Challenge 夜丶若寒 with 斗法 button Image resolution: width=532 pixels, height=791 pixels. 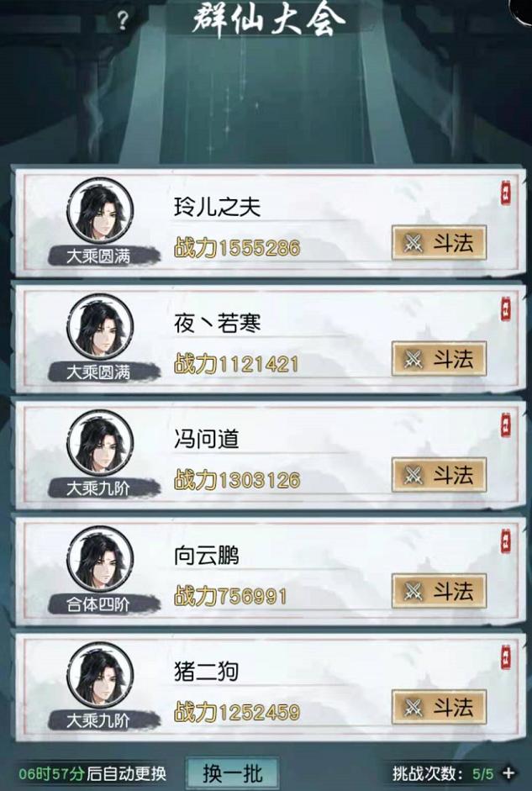point(440,359)
